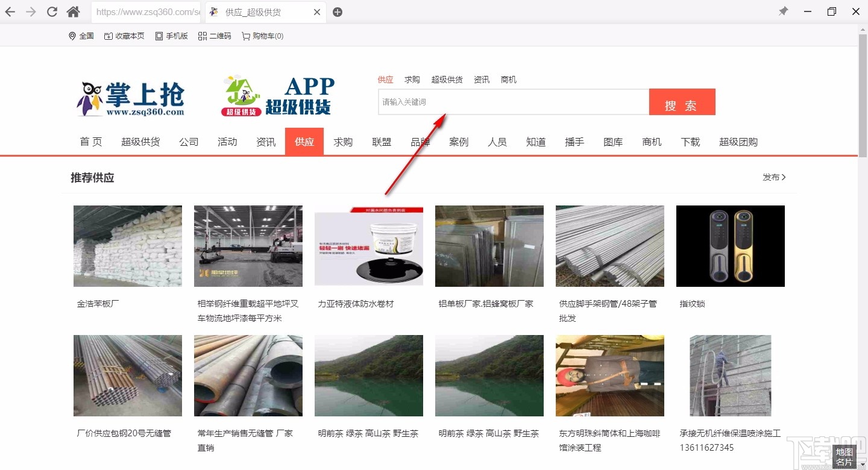Viewport: 868px width, 470px height.
Task: Pin the browser window with the pin icon
Action: click(x=783, y=11)
